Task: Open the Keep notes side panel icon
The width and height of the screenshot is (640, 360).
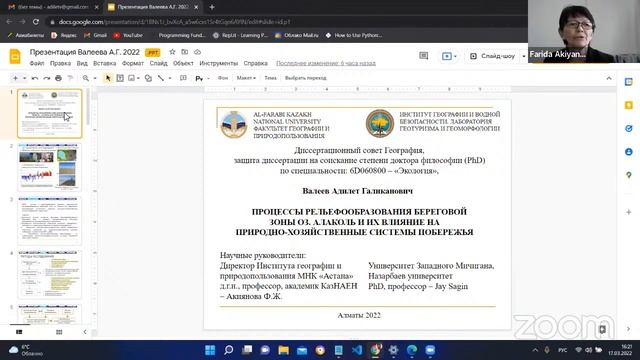Action: [x=629, y=105]
